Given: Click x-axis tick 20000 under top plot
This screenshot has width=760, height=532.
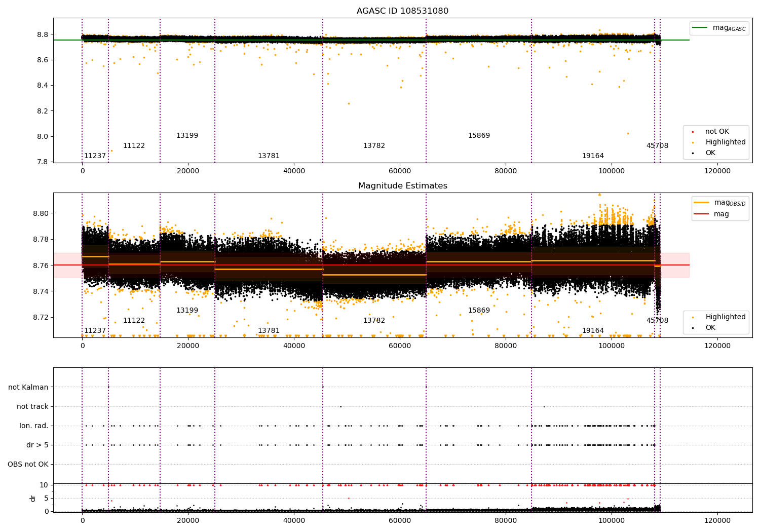Looking at the screenshot, I should tap(188, 171).
